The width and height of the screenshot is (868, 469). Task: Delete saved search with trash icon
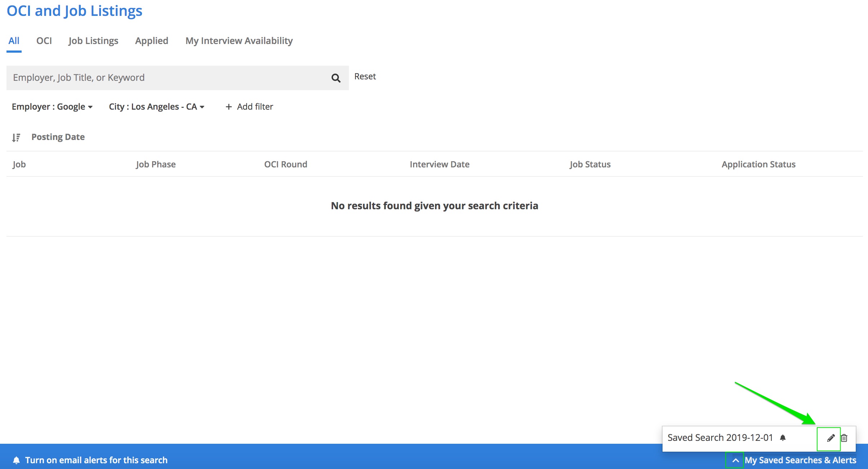click(x=844, y=438)
